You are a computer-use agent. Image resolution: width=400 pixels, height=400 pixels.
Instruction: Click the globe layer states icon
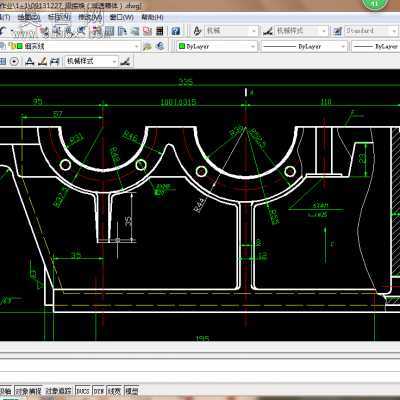[x=160, y=46]
